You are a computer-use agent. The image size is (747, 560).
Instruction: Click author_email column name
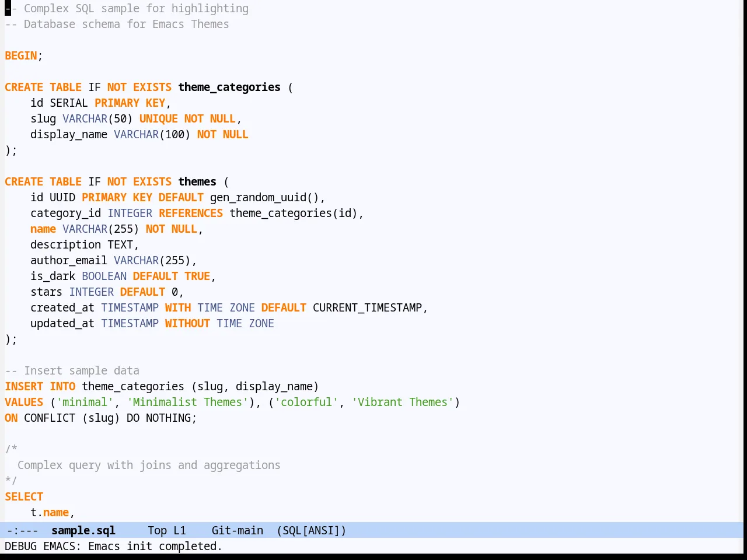tap(69, 260)
